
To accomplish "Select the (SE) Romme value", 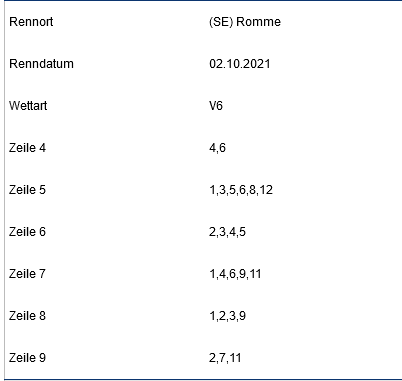I will tap(245, 22).
